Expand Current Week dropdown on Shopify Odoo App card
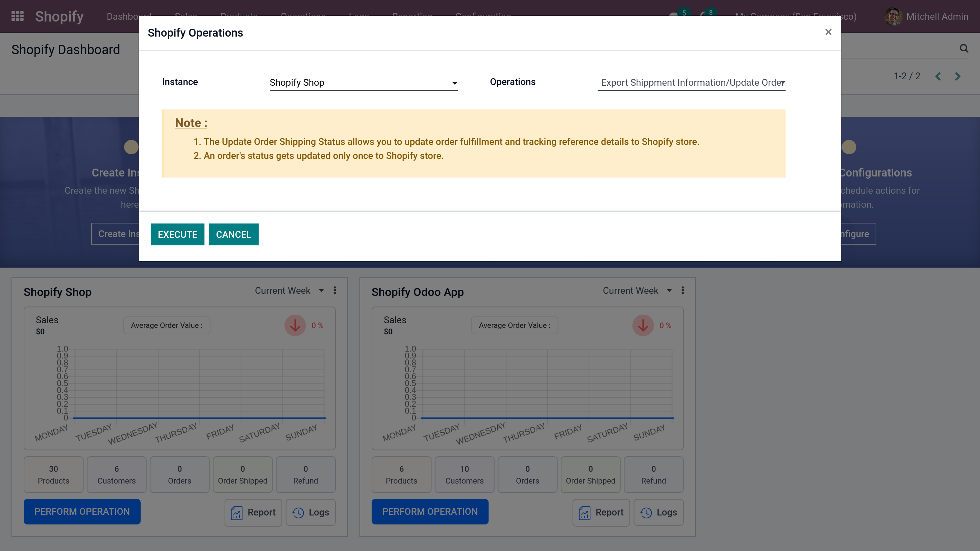This screenshot has height=551, width=980. (637, 290)
